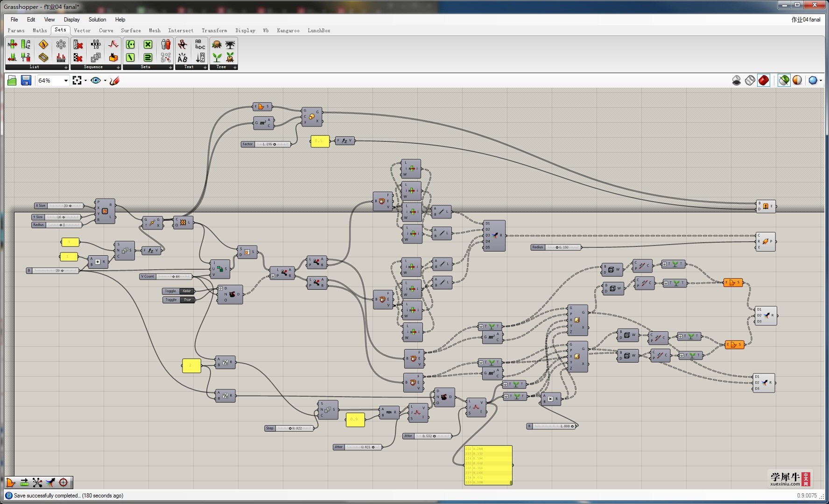Image resolution: width=829 pixels, height=504 pixels.
Task: Select the tree stump Trim Tree icon
Action: (x=217, y=44)
